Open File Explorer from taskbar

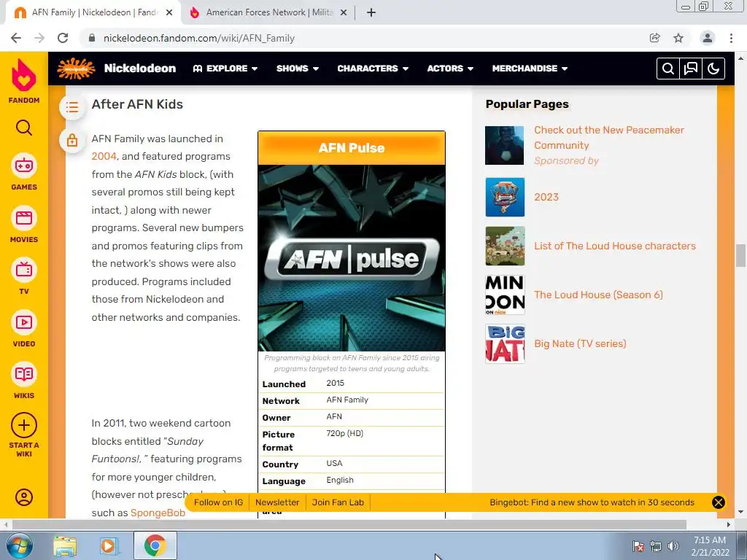click(65, 545)
